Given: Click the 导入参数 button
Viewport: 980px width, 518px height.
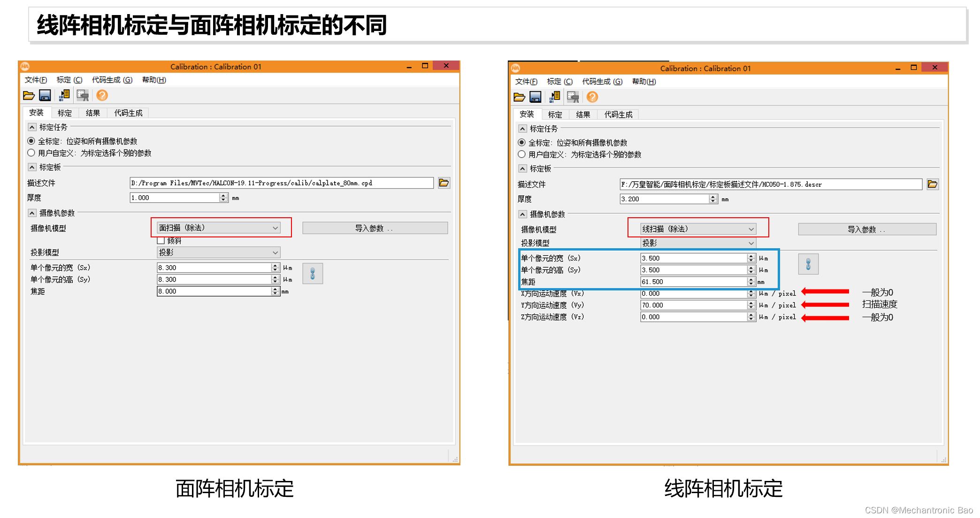Looking at the screenshot, I should coord(375,228).
